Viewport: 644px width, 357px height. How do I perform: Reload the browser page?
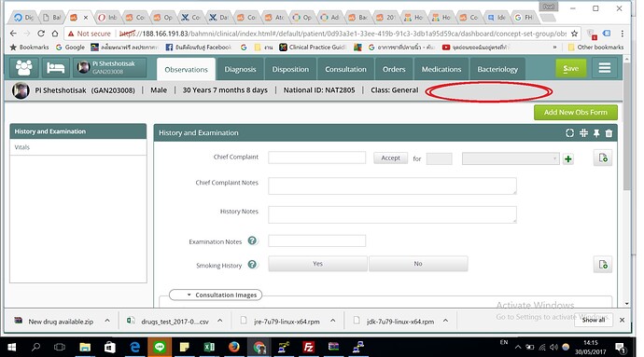click(41, 34)
